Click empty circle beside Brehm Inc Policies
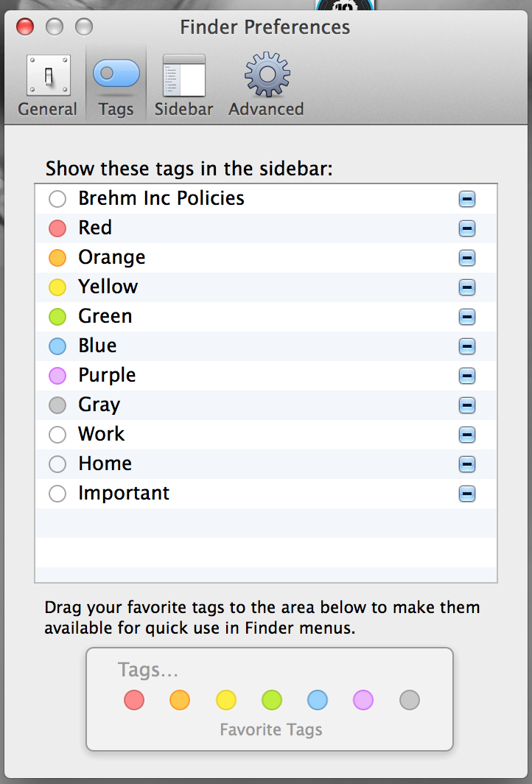Screen dimensions: 532x784 coord(57,199)
